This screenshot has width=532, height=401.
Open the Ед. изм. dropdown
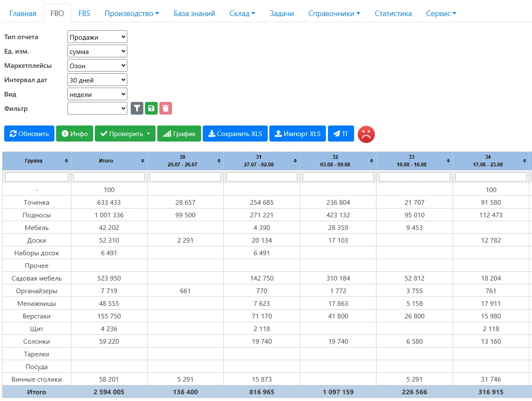(x=97, y=51)
